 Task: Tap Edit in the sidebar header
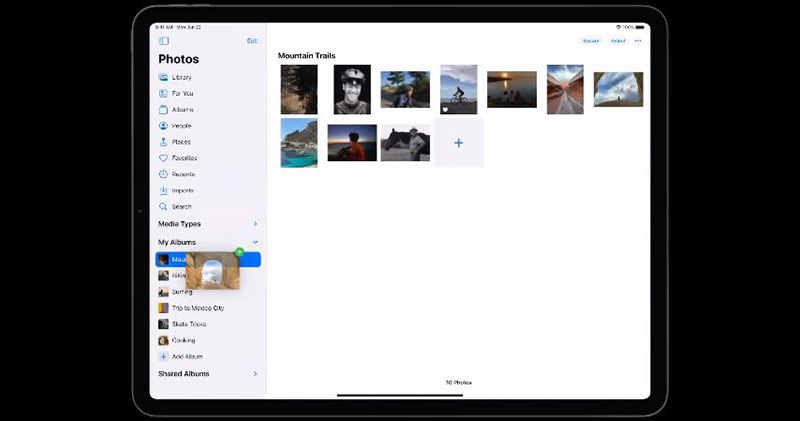pyautogui.click(x=252, y=41)
